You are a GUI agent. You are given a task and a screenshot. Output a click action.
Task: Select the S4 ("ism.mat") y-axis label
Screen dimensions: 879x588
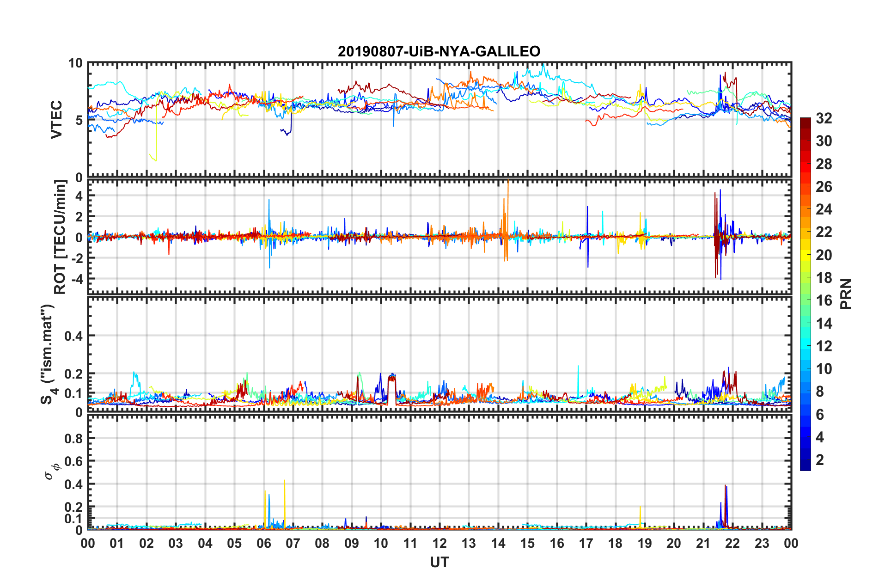click(49, 354)
